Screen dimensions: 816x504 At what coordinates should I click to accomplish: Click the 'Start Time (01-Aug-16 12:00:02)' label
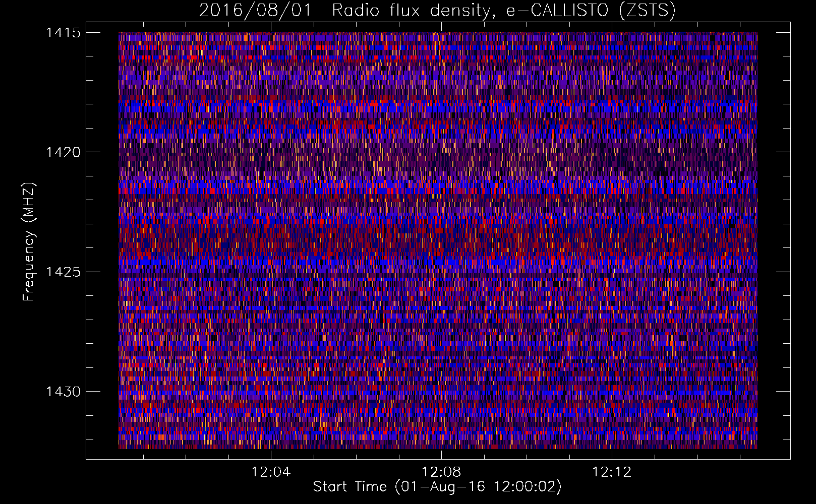[x=437, y=487]
